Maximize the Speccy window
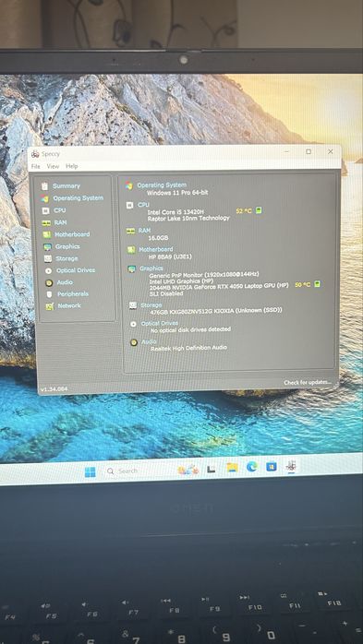This screenshot has width=363, height=644. click(x=309, y=152)
